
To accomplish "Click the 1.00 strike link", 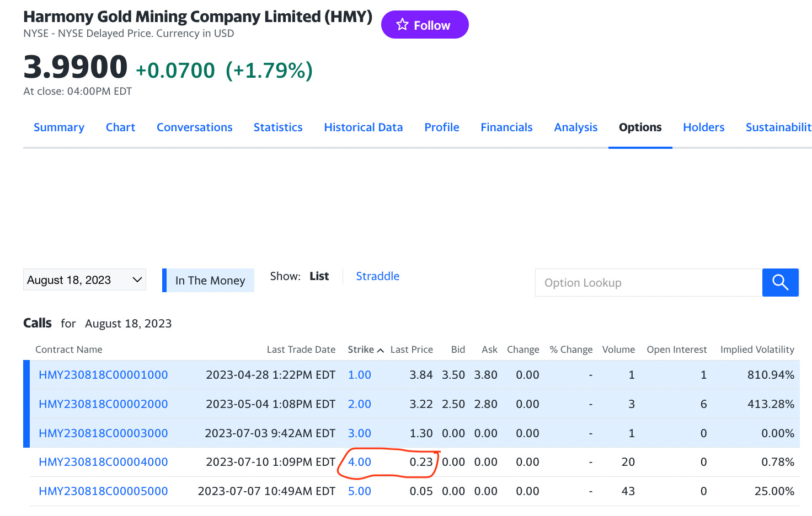I will pyautogui.click(x=360, y=375).
